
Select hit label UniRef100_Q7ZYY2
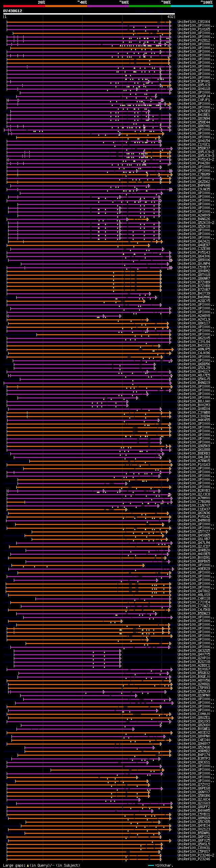point(194,785)
